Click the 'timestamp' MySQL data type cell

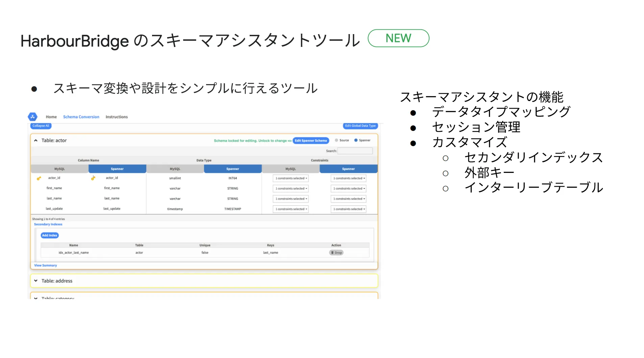(175, 209)
